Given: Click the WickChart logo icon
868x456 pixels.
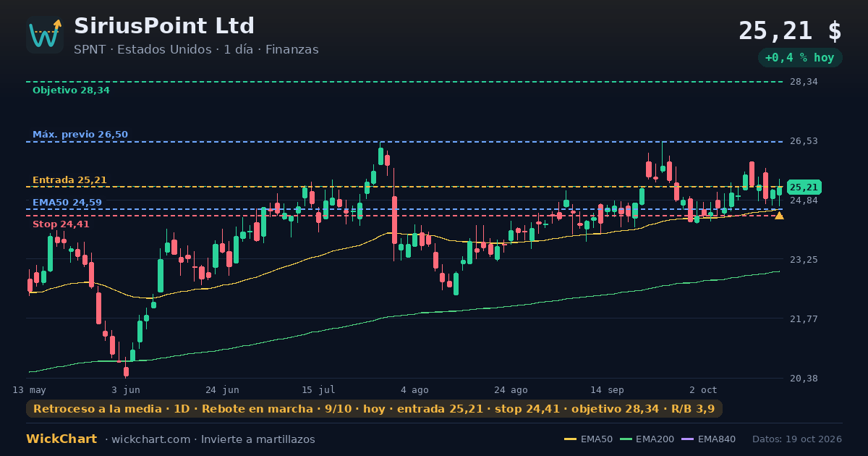Looking at the screenshot, I should 45,35.
